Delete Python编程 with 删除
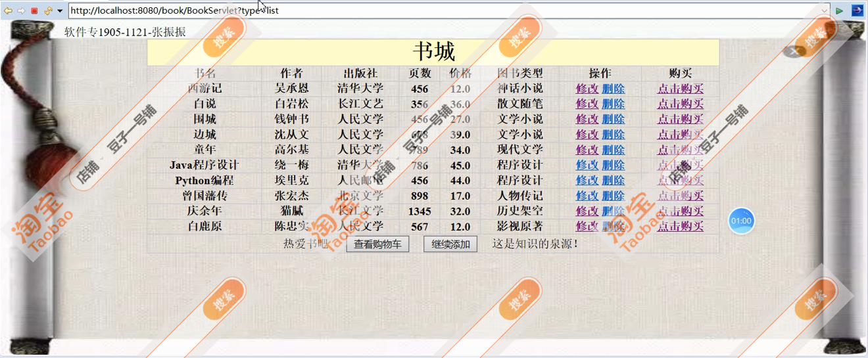Image resolution: width=868 pixels, height=358 pixels. (x=613, y=180)
